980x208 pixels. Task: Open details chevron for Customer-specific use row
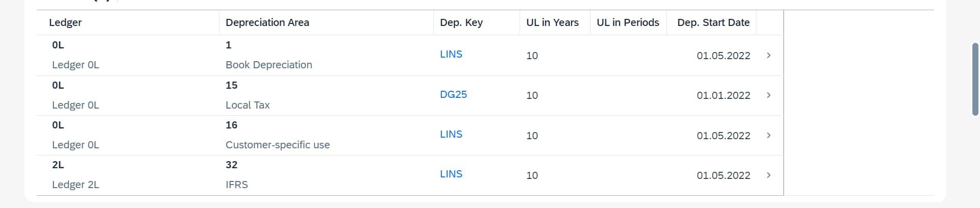point(769,135)
